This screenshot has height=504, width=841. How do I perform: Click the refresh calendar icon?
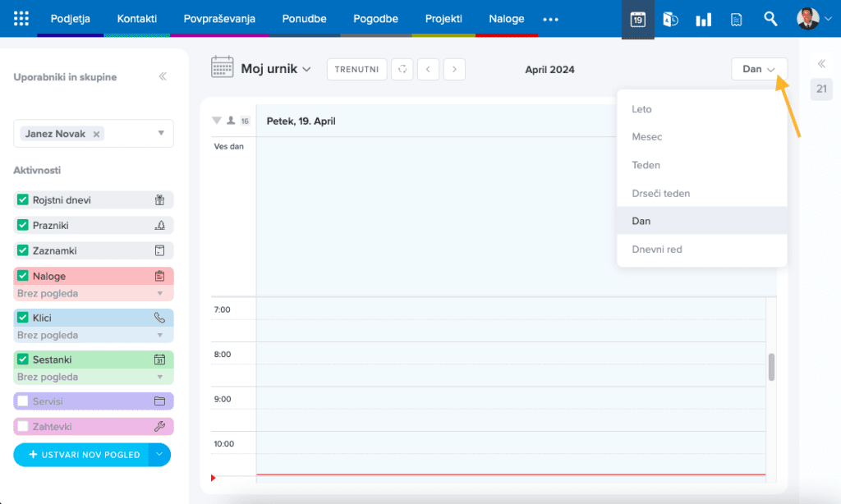pyautogui.click(x=402, y=69)
